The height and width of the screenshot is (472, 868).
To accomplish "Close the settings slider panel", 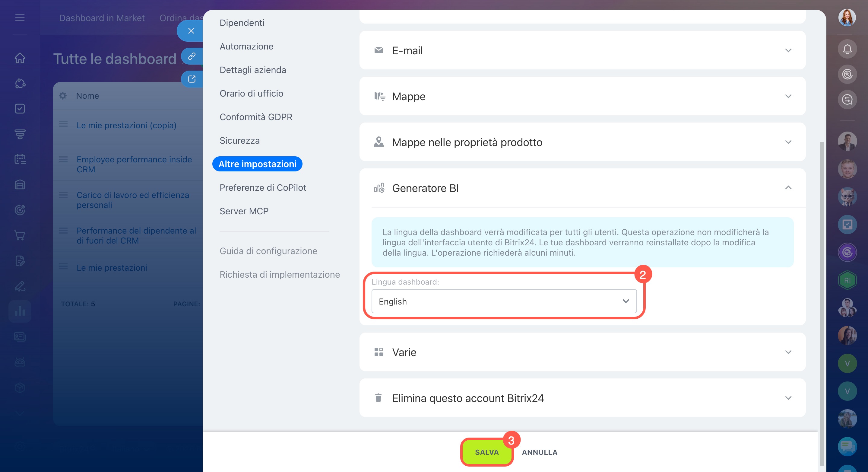I will (191, 31).
